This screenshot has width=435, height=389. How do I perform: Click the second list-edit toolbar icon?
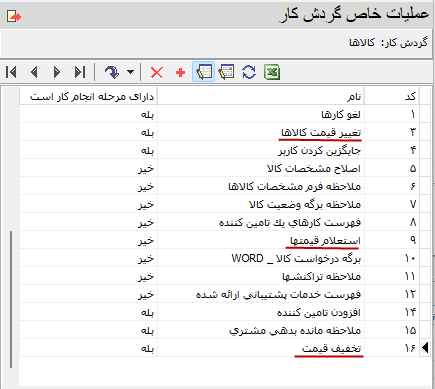point(226,72)
